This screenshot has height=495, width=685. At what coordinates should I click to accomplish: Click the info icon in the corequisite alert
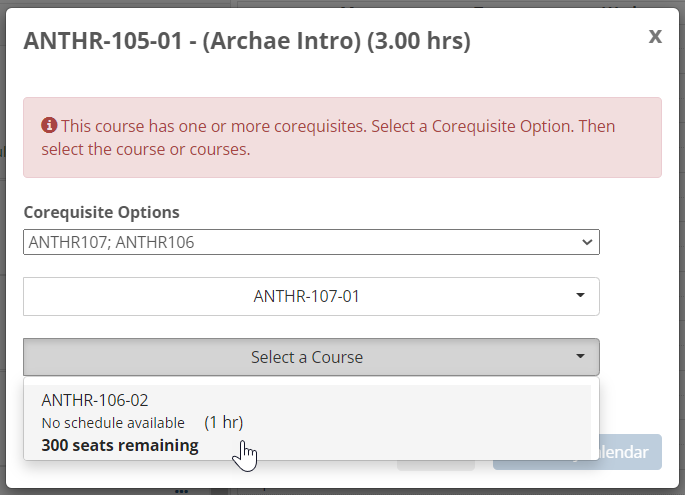point(49,127)
